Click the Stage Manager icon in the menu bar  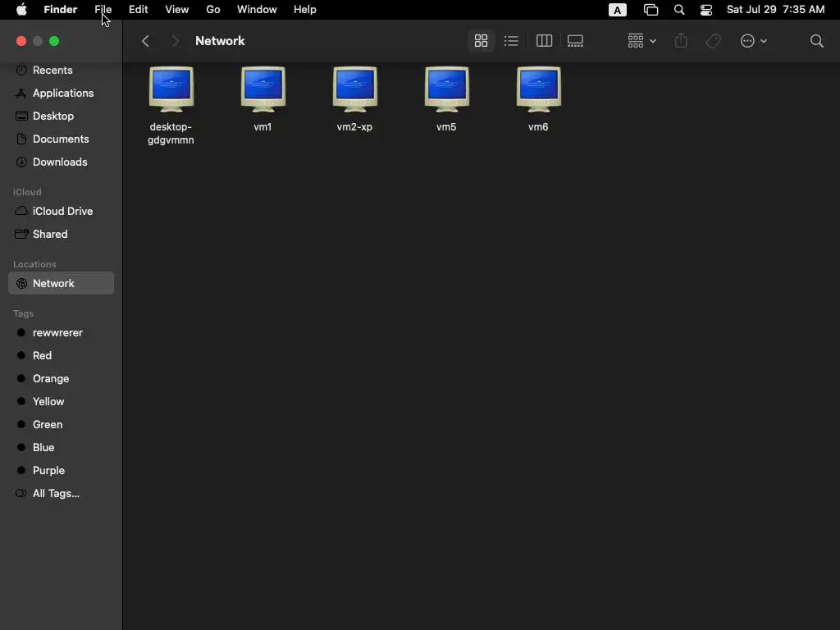click(651, 10)
